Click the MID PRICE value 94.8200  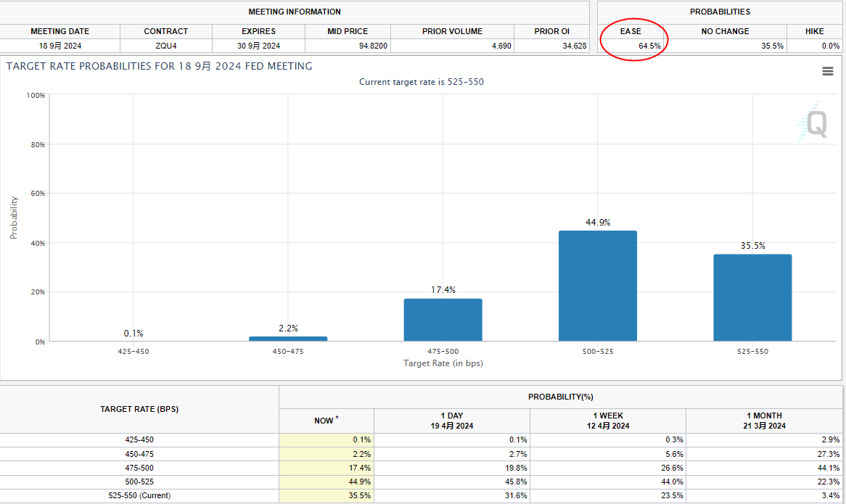(372, 46)
